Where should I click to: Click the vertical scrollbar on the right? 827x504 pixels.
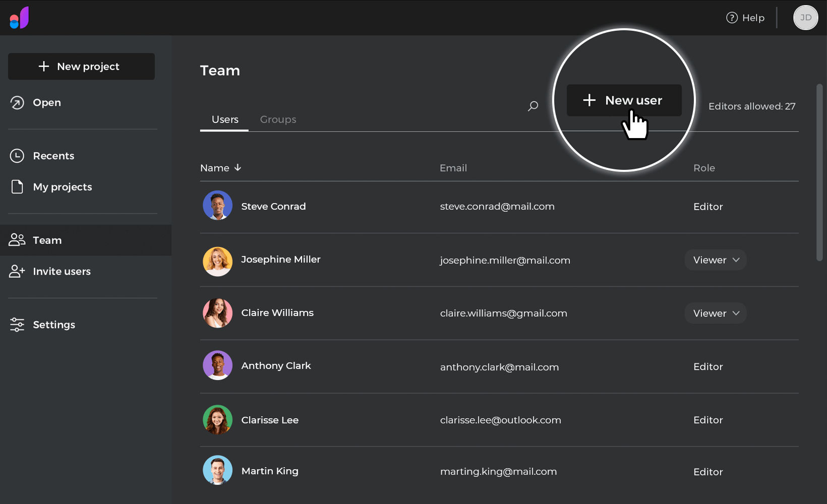click(x=819, y=172)
